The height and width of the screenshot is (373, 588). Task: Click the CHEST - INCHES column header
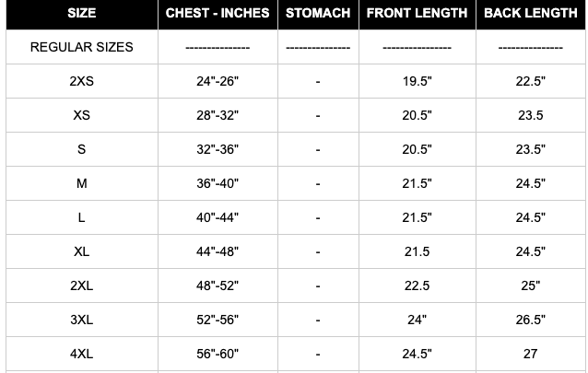coord(218,14)
